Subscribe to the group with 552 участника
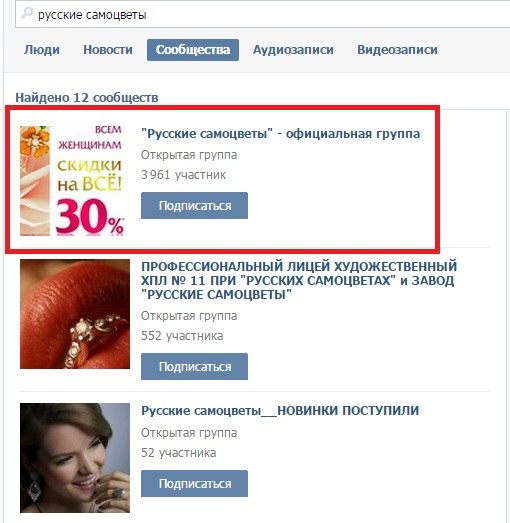Image resolution: width=510 pixels, height=523 pixels. click(x=194, y=367)
